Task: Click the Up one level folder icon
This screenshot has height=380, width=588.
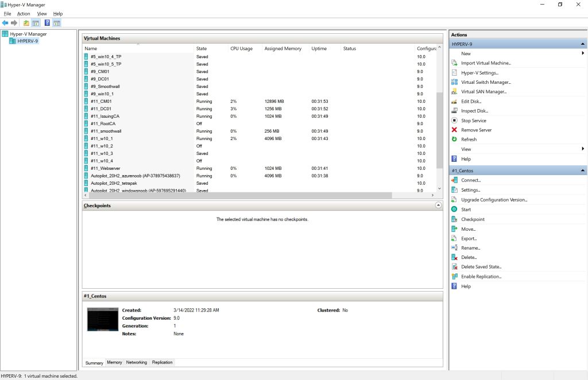Action: (x=26, y=23)
